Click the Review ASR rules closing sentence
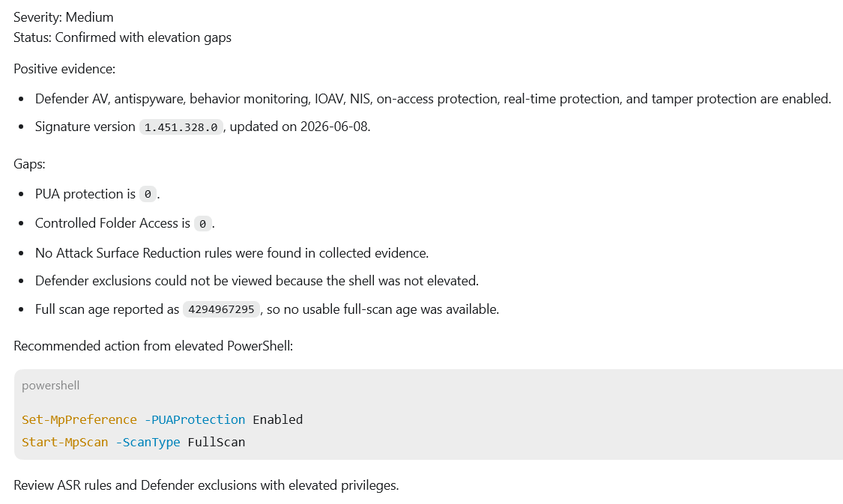This screenshot has width=843, height=504. 206,485
